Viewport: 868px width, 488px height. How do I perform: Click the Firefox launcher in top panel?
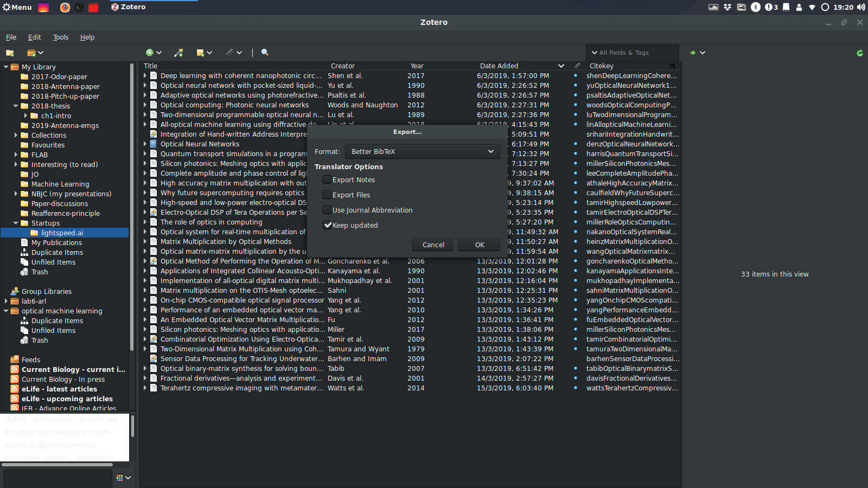(x=65, y=7)
